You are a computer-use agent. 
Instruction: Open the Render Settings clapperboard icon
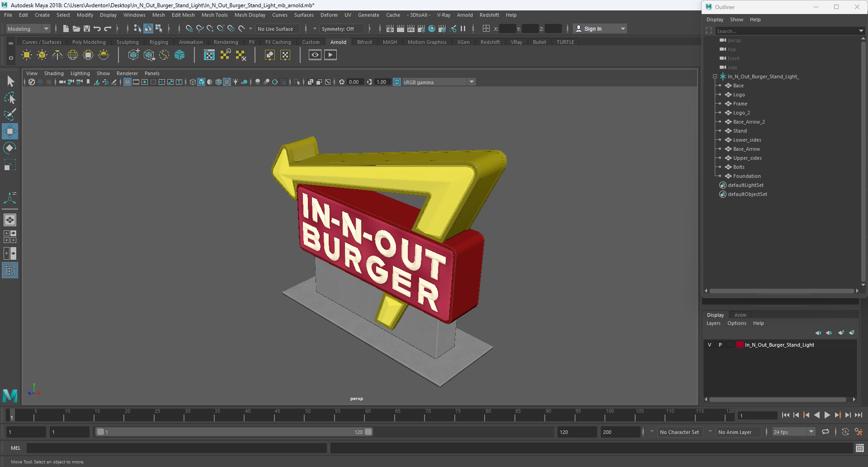click(x=421, y=29)
